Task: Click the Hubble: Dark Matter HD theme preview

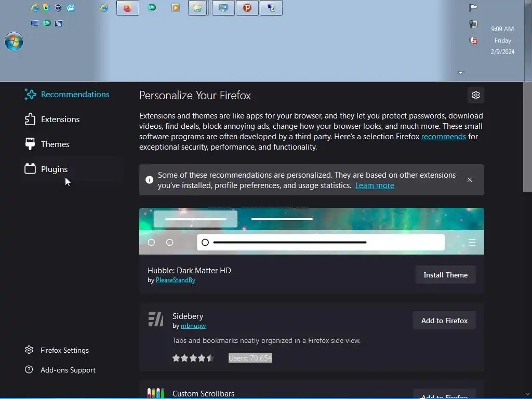Action: pyautogui.click(x=312, y=231)
